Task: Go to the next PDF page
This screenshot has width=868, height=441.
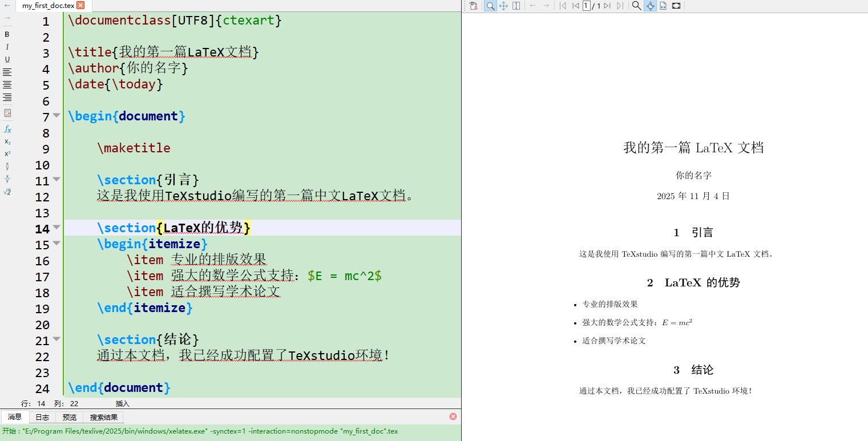Action: click(607, 6)
